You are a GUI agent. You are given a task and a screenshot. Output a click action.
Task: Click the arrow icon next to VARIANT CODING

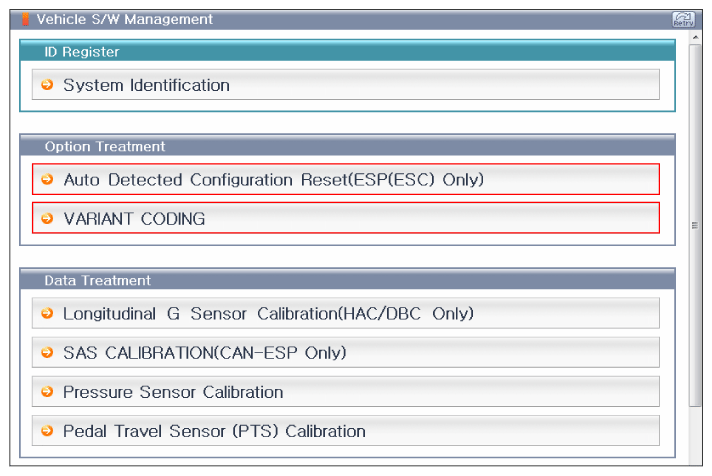[47, 218]
